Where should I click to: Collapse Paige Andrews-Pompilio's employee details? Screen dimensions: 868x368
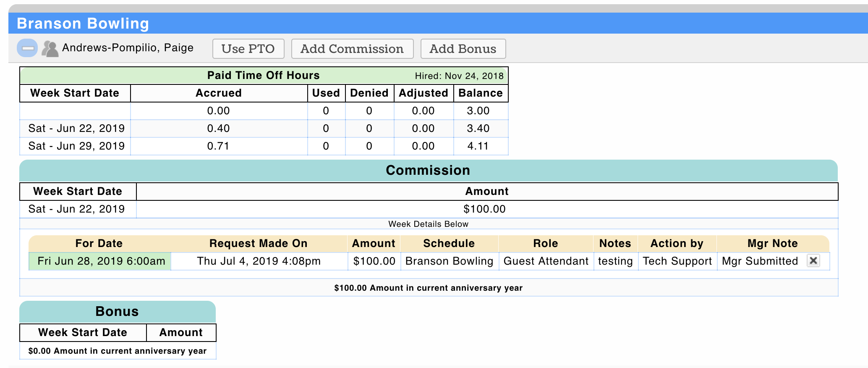(x=27, y=48)
